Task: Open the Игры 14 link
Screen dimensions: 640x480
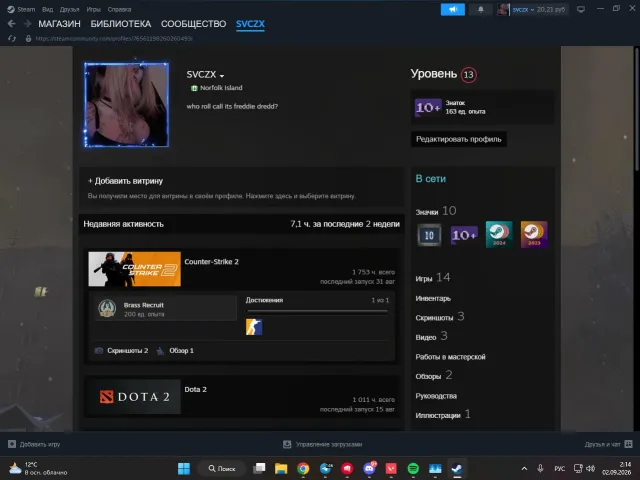Action: coord(433,278)
